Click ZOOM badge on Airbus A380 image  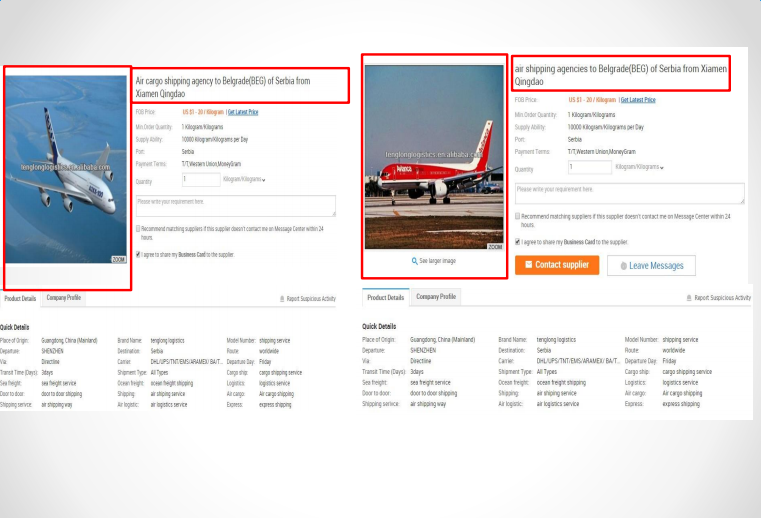pyautogui.click(x=118, y=258)
